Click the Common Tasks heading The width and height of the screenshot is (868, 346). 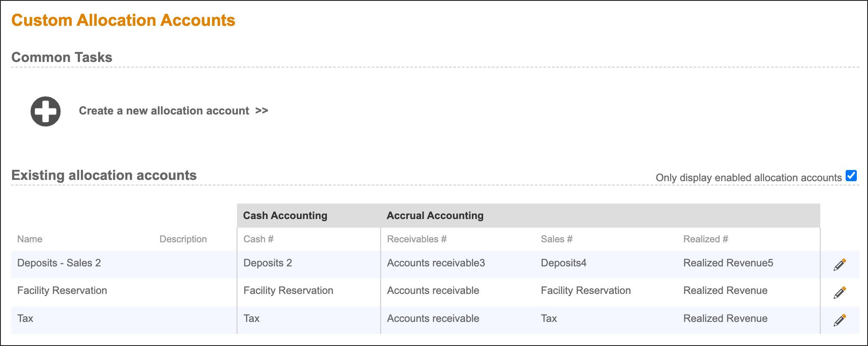(62, 57)
